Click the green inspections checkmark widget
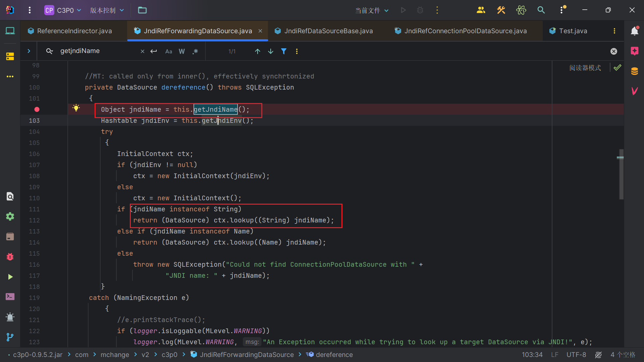Screen dimensions: 644x362 [x=618, y=68]
